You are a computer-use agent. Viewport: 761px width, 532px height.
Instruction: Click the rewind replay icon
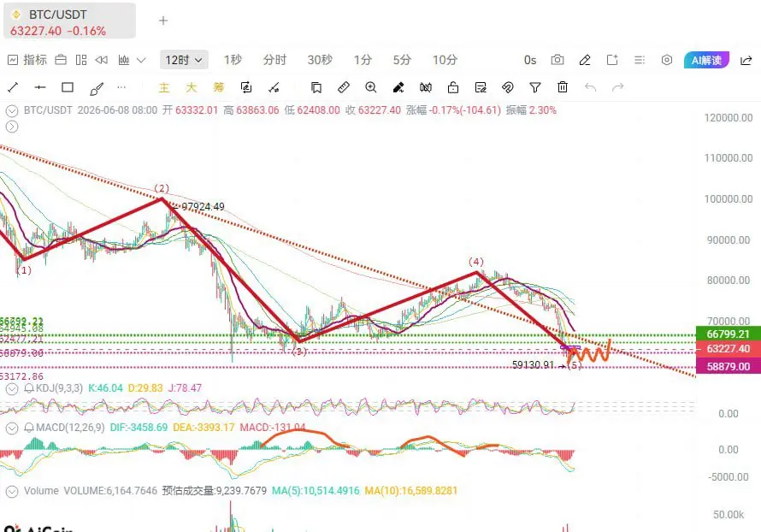coord(102,60)
